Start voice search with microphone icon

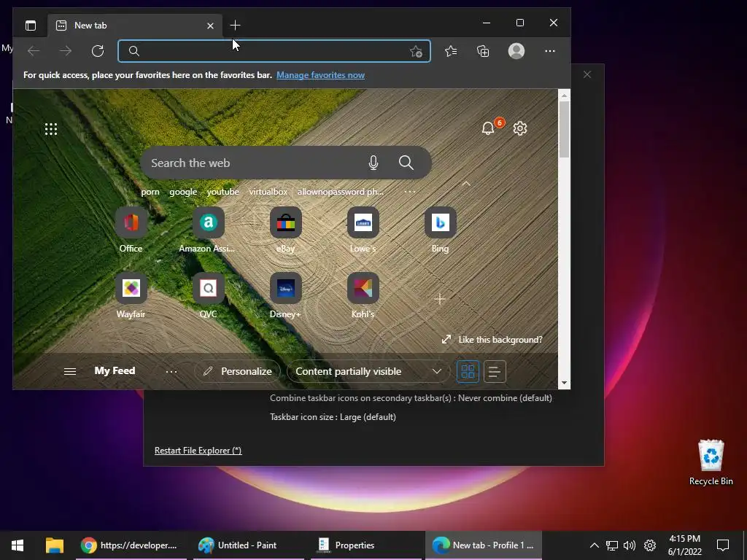373,163
